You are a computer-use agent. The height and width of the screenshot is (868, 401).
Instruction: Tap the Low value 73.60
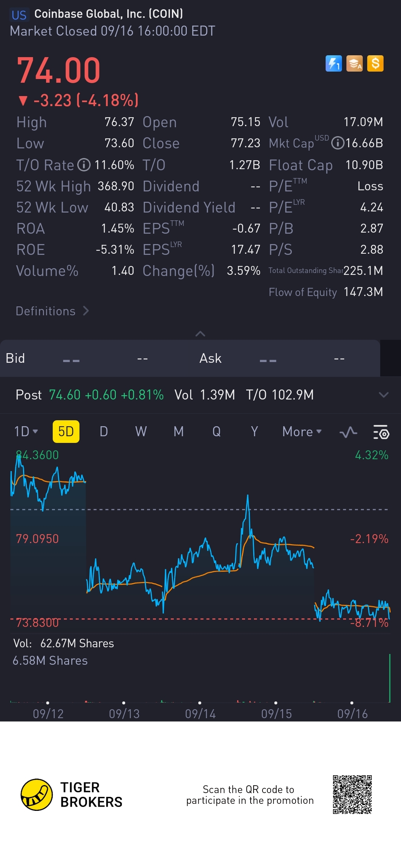click(x=119, y=143)
